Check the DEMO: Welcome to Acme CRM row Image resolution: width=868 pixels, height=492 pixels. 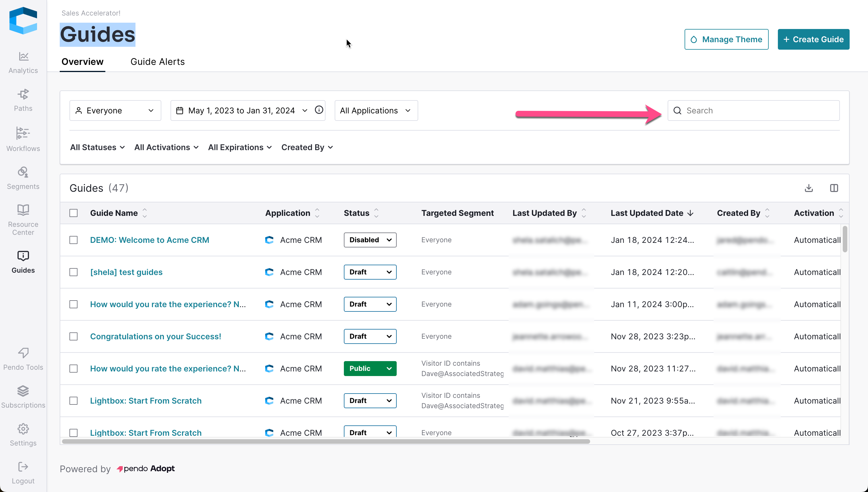(73, 240)
